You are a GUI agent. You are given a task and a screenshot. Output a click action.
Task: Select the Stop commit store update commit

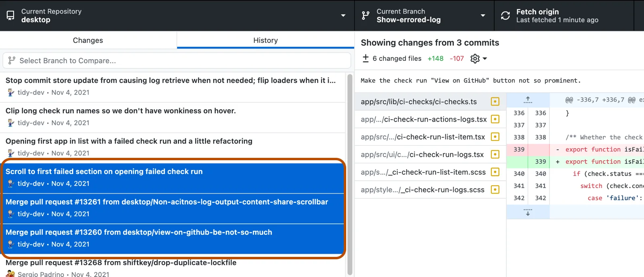pyautogui.click(x=172, y=87)
